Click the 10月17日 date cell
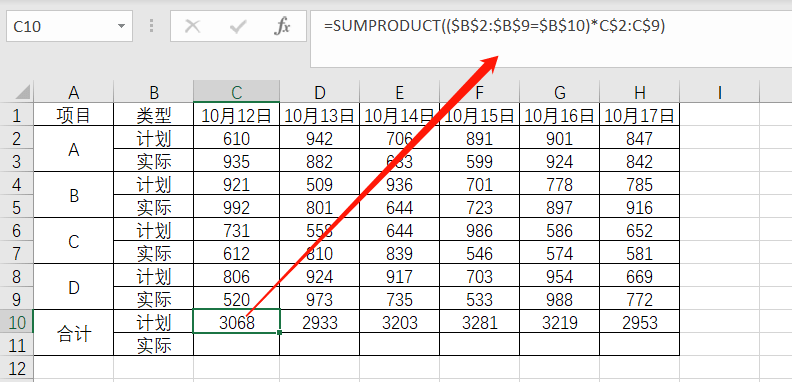 639,115
